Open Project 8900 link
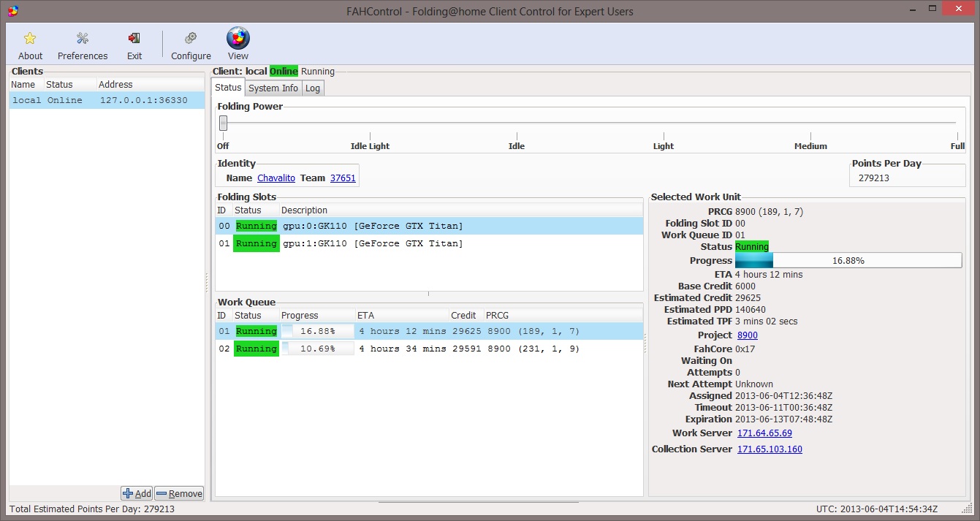The height and width of the screenshot is (521, 980). pyautogui.click(x=748, y=335)
